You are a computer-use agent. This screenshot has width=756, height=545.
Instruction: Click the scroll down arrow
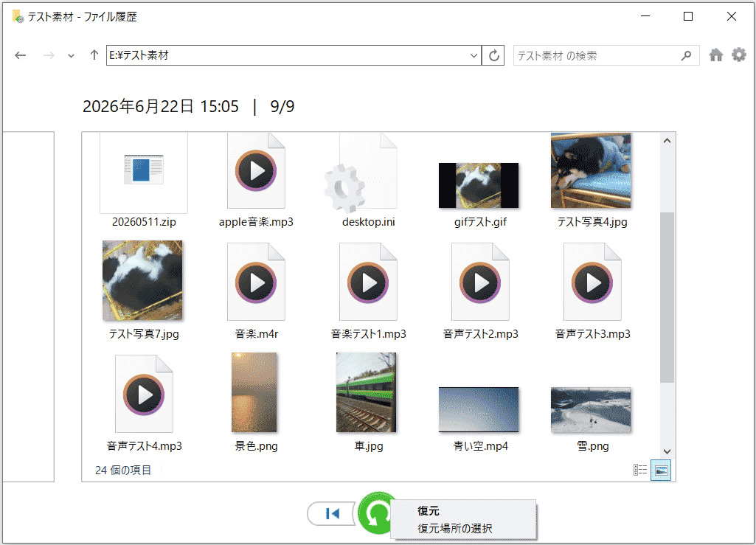pyautogui.click(x=667, y=451)
